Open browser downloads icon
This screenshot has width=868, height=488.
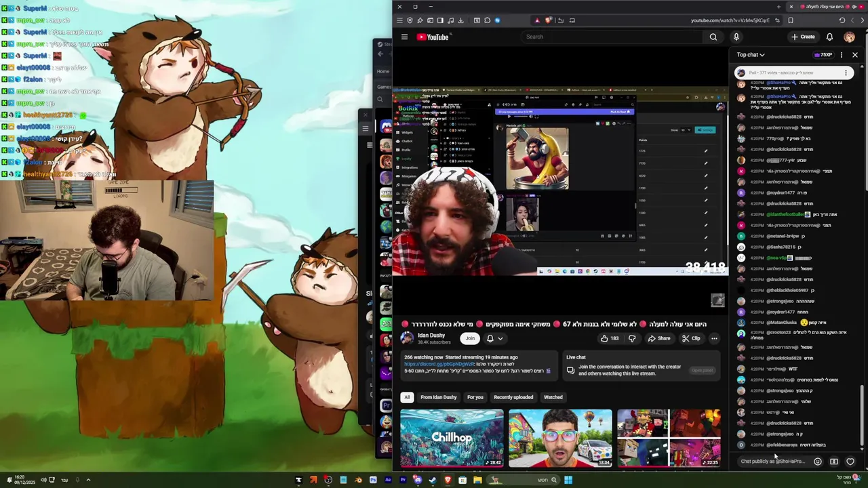click(461, 20)
